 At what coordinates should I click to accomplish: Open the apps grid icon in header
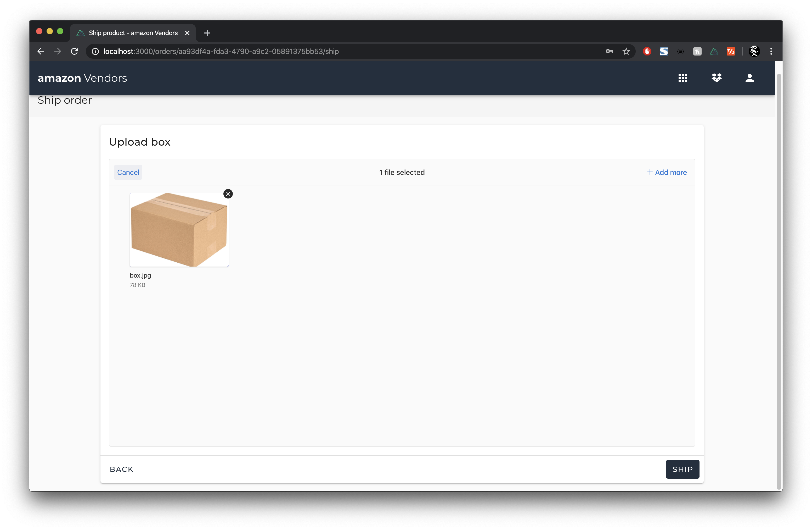tap(682, 78)
